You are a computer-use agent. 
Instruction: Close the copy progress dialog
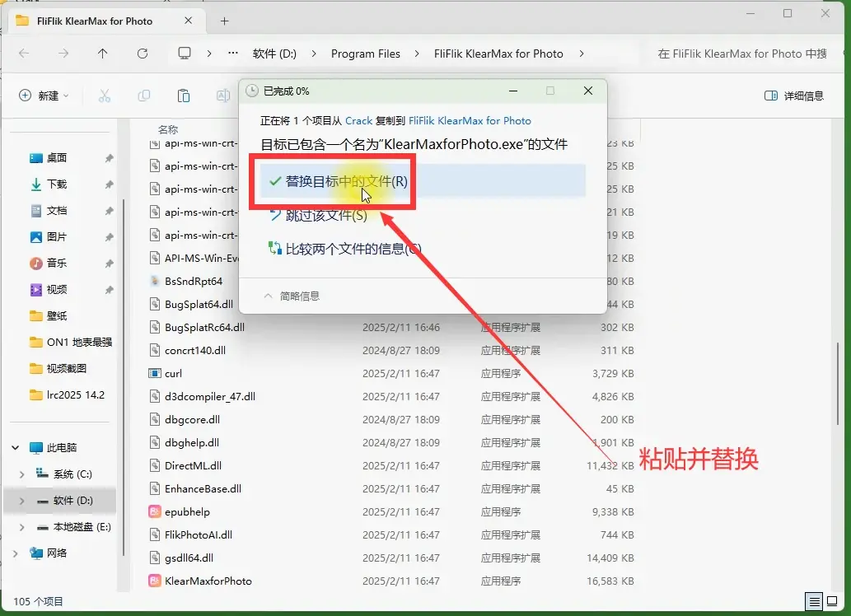587,91
